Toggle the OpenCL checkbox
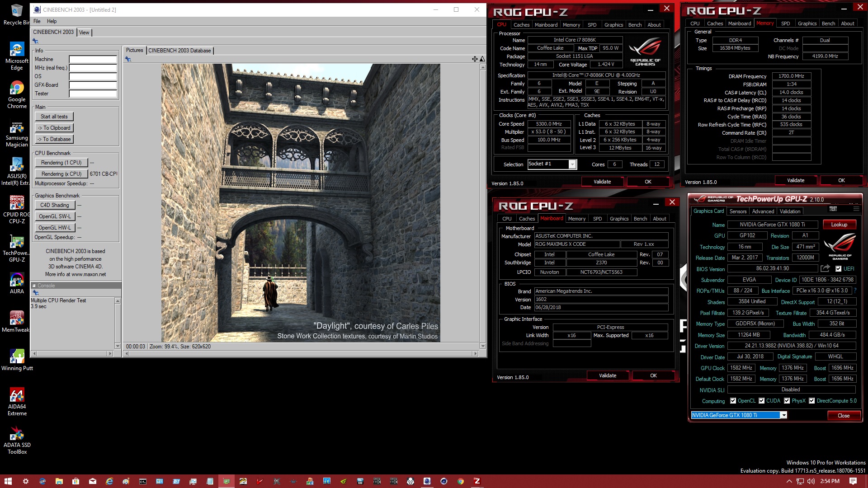Image resolution: width=868 pixels, height=488 pixels. point(733,401)
